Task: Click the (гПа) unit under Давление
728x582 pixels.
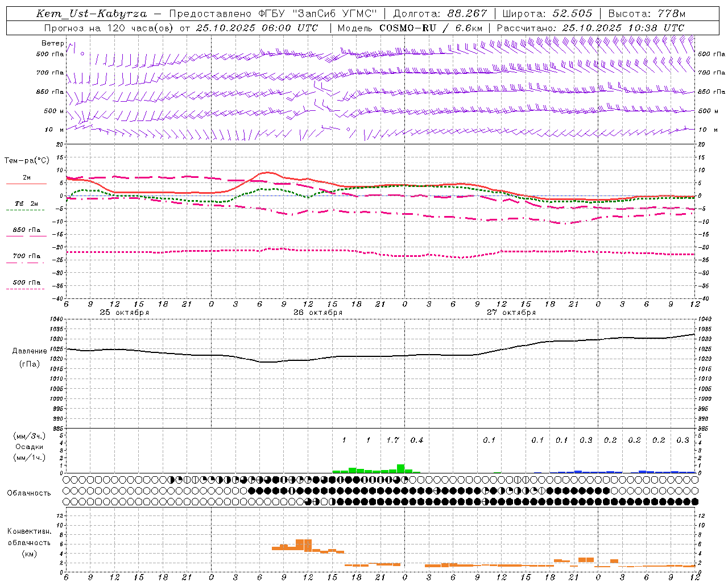Action: (x=29, y=364)
